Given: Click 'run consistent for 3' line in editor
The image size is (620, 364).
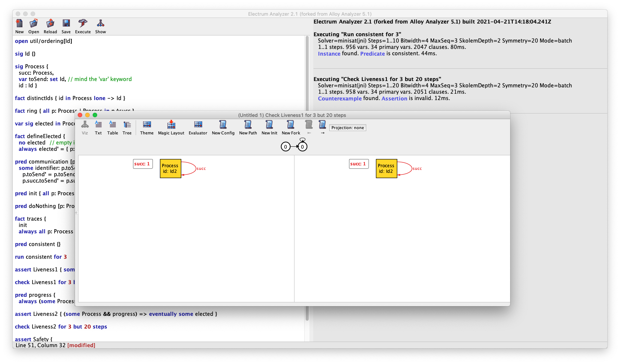Looking at the screenshot, I should coord(41,257).
